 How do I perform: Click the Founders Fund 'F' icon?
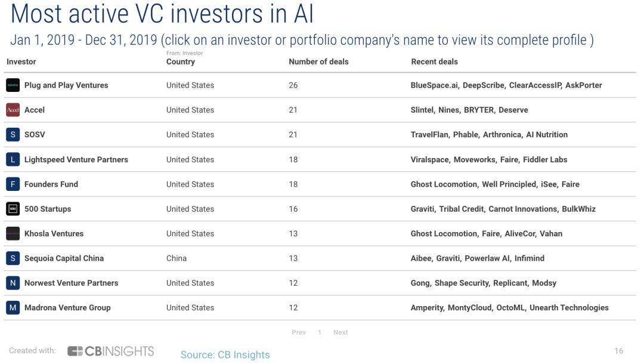pos(13,184)
